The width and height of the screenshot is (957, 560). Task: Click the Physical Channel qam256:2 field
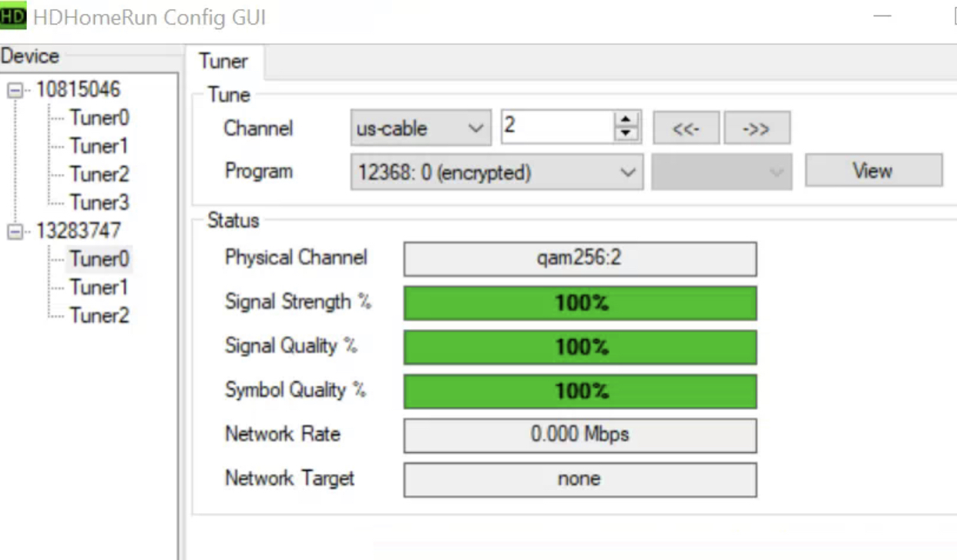pyautogui.click(x=579, y=259)
